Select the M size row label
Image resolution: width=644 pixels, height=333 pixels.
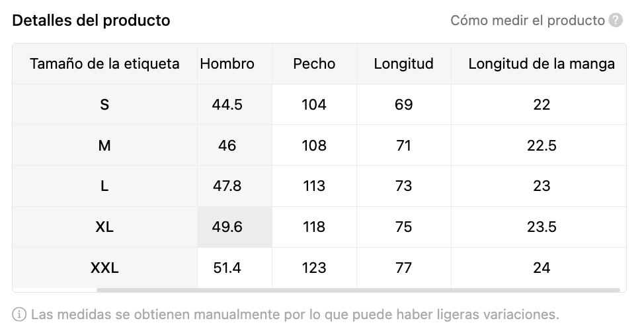104,145
